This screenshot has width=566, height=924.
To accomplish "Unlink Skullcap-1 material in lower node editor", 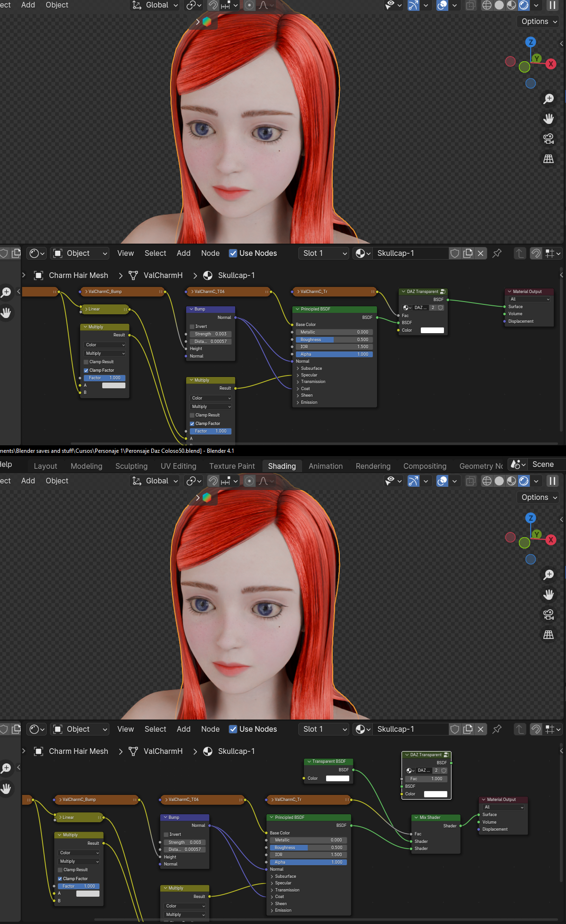I will [x=481, y=729].
